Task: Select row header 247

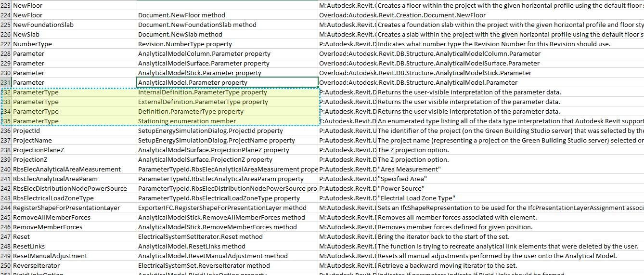Action: pos(6,237)
